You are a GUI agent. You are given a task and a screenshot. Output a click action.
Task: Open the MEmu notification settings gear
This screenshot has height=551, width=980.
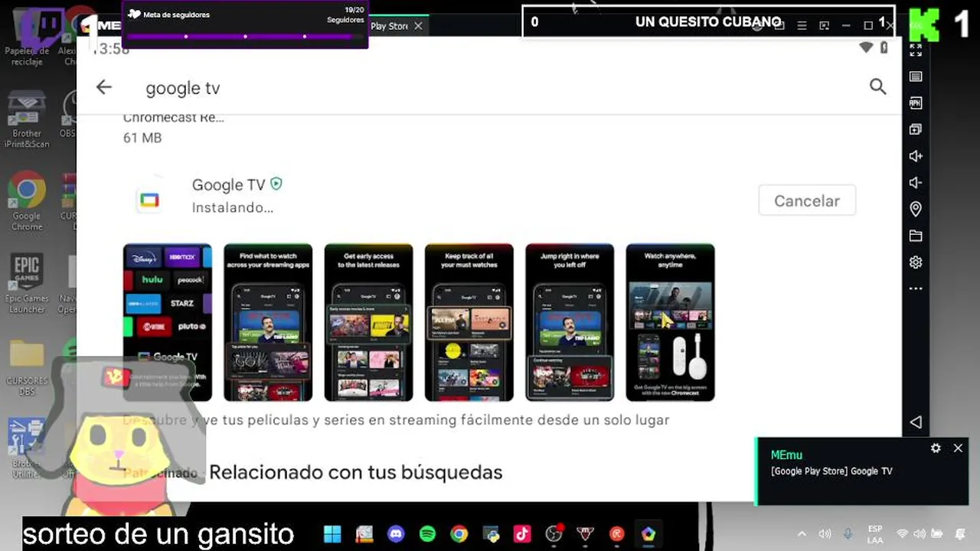936,448
